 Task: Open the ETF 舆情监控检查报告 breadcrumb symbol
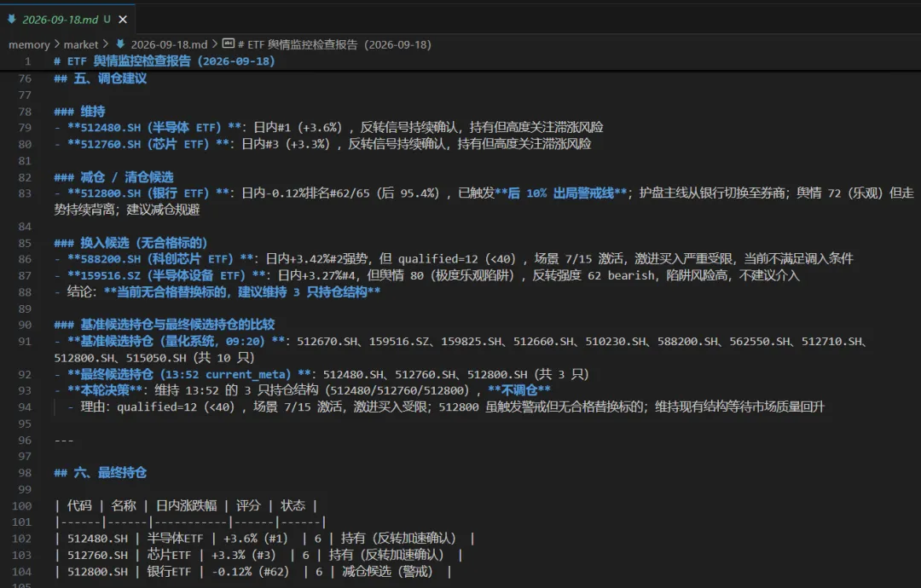pos(334,44)
